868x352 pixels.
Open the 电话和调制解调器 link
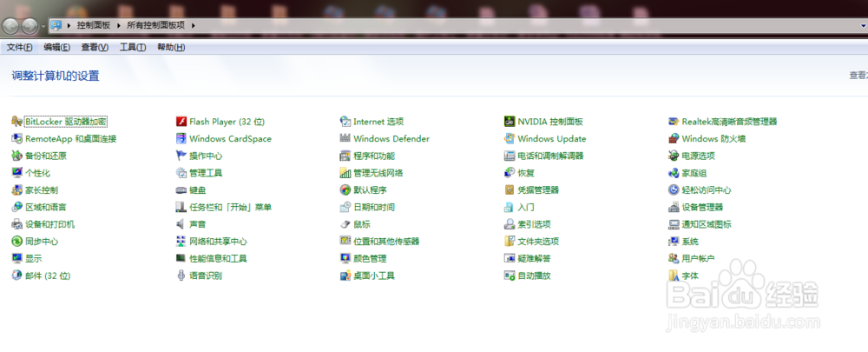point(551,156)
